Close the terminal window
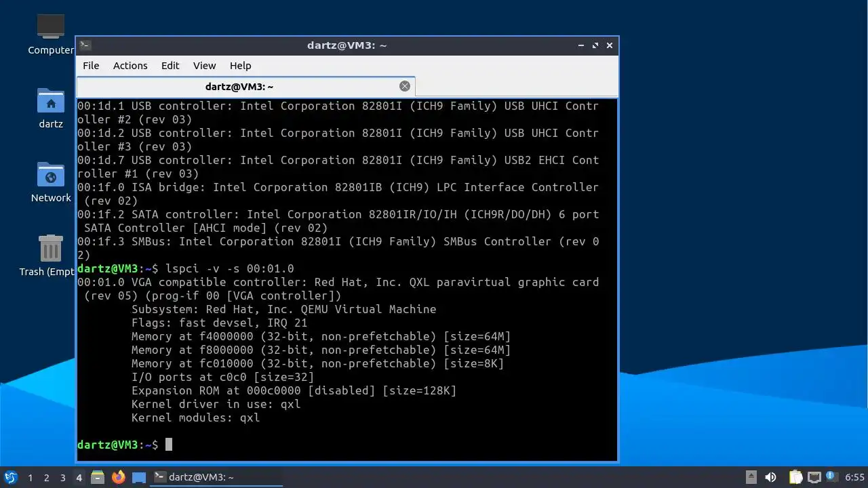The height and width of the screenshot is (488, 868). 610,45
